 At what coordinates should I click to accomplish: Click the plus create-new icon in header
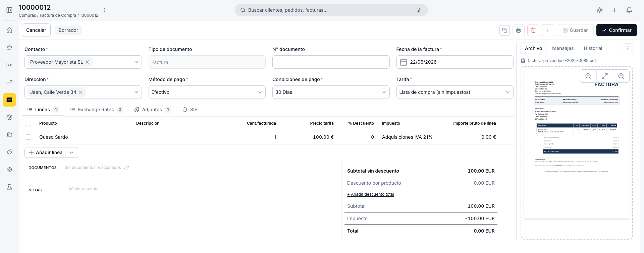tap(614, 10)
